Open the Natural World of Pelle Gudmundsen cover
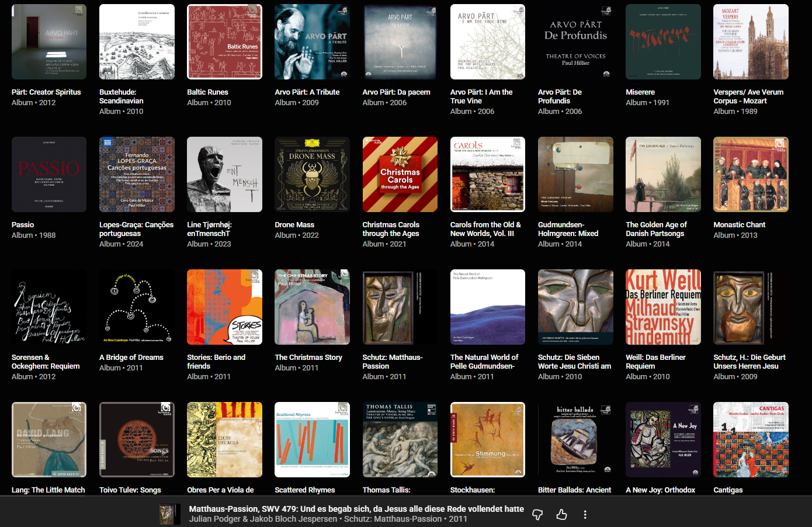The height and width of the screenshot is (527, 812). [488, 307]
